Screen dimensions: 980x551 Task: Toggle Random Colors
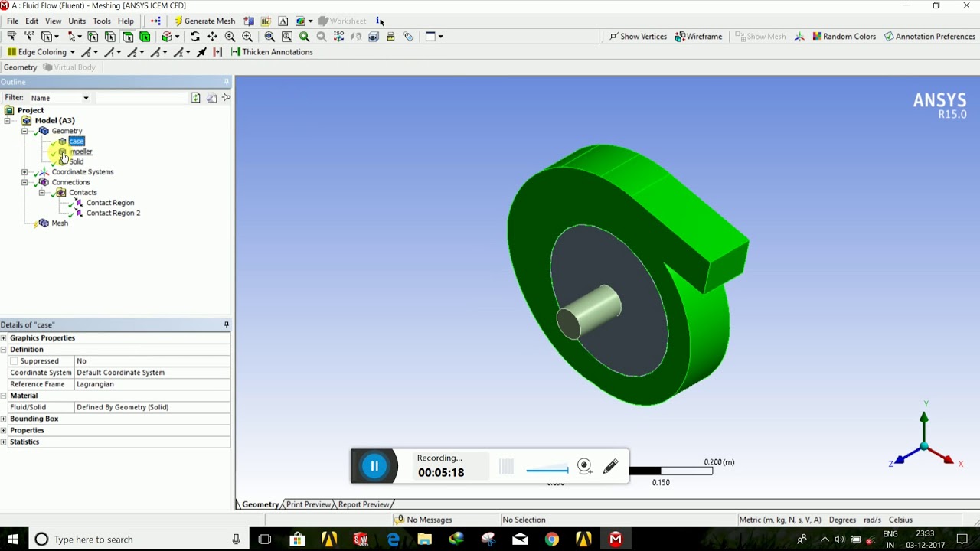[x=844, y=37]
